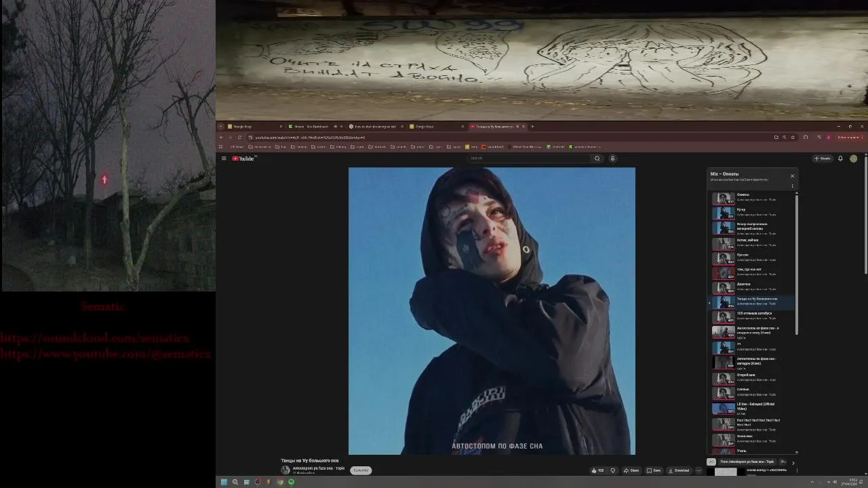This screenshot has width=868, height=488.
Task: Focus the YouTube search field
Action: 529,159
